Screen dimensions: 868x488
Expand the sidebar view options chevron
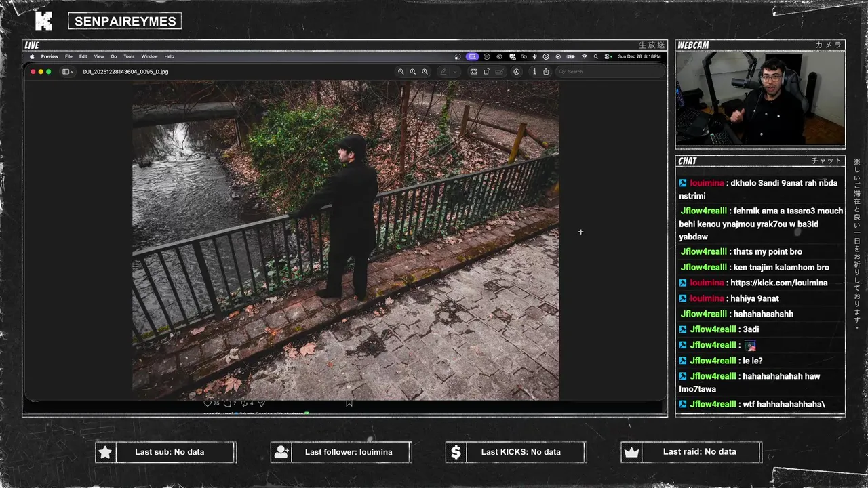(72, 71)
